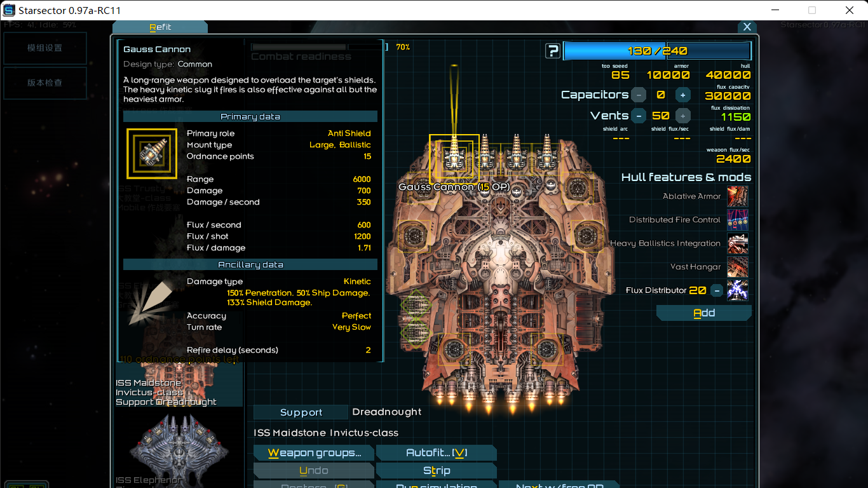Select the Heavy Ballistics Integration hullmod icon

point(739,243)
